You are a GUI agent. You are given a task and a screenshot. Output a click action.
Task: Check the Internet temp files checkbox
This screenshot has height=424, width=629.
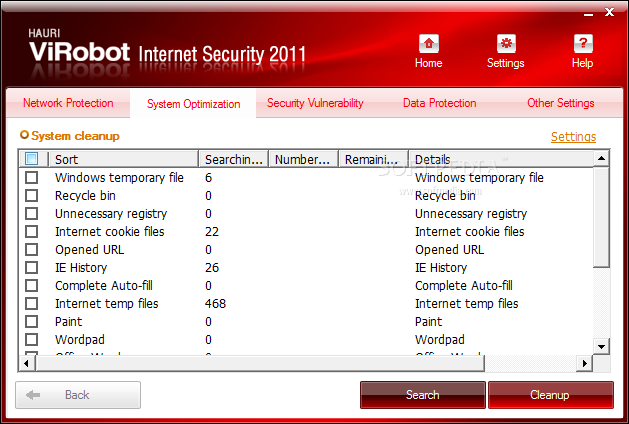[x=31, y=304]
